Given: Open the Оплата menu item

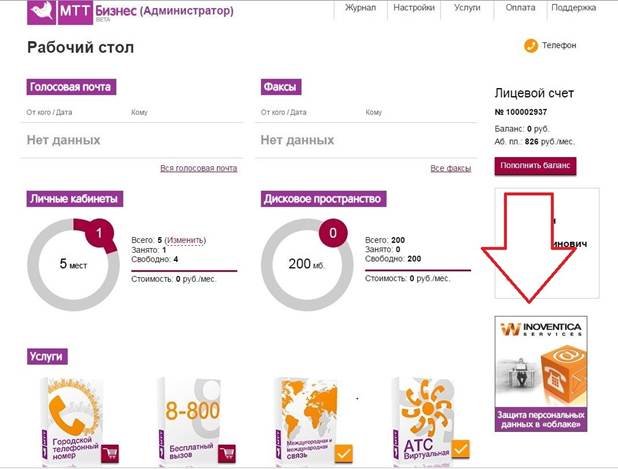Looking at the screenshot, I should pyautogui.click(x=518, y=8).
